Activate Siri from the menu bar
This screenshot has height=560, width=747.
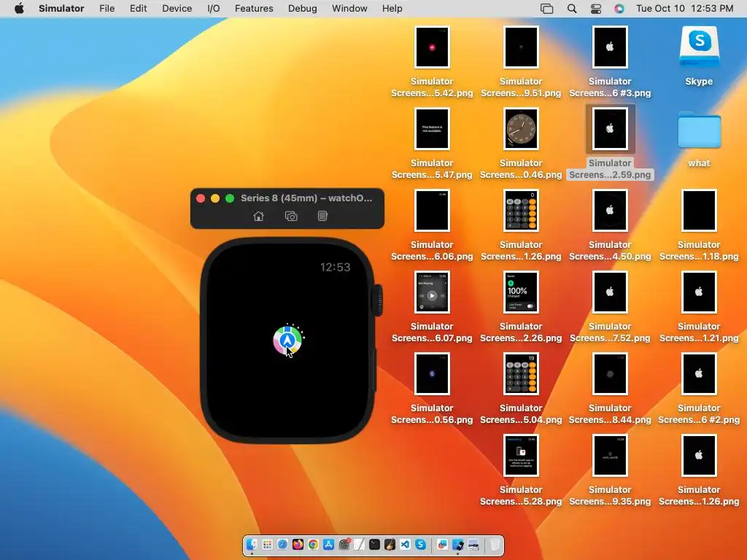click(x=619, y=9)
